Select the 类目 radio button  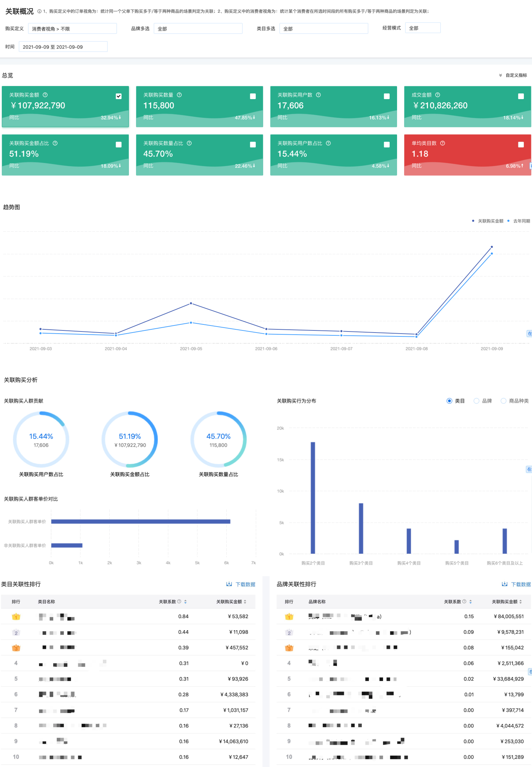(x=449, y=401)
